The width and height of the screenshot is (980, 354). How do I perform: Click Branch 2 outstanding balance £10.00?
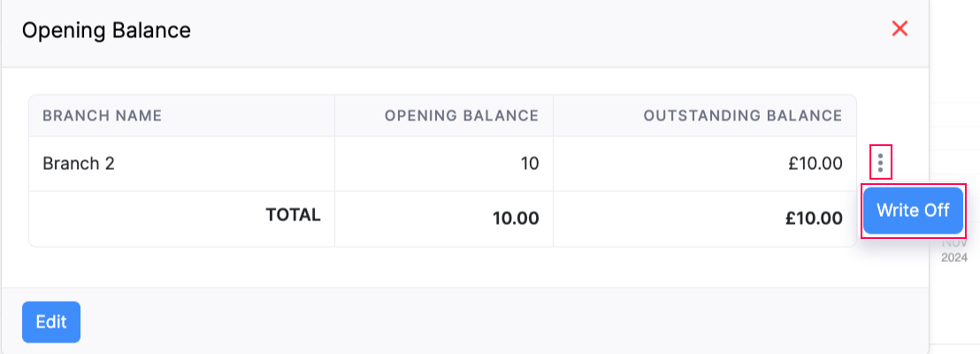pyautogui.click(x=813, y=164)
